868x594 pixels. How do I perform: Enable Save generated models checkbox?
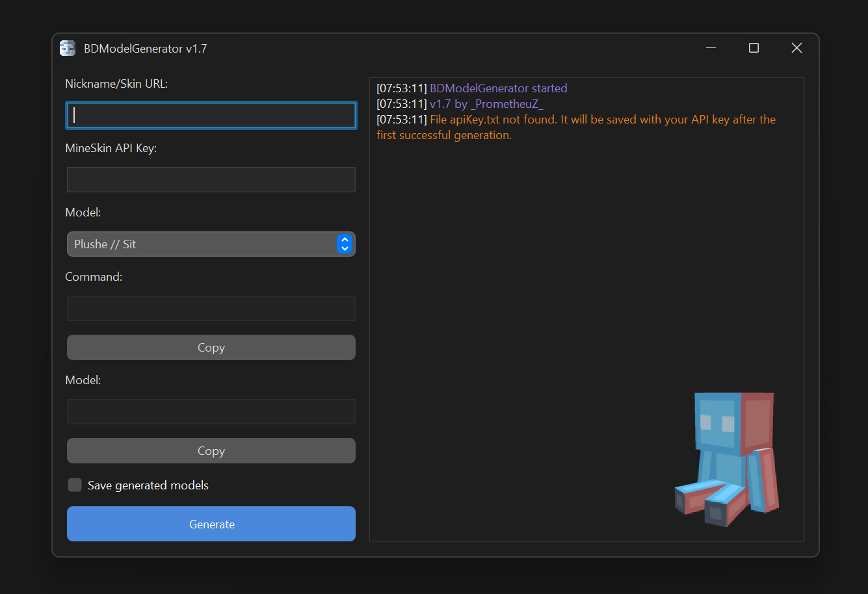point(75,485)
